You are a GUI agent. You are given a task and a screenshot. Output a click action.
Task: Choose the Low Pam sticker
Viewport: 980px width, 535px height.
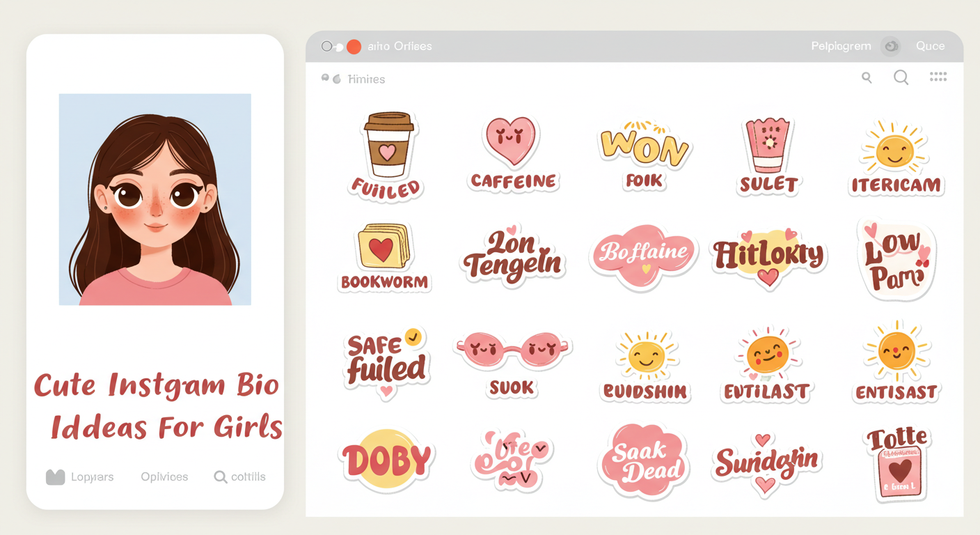point(896,259)
